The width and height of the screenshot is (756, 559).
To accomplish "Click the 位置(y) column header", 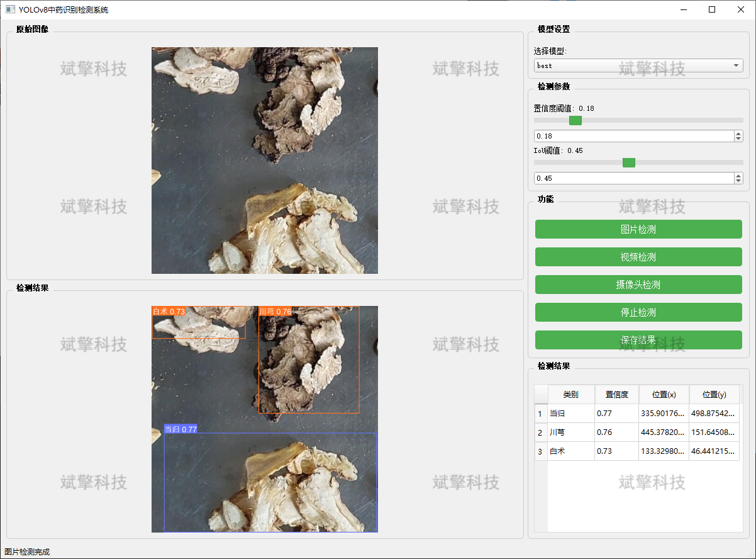I will [714, 395].
